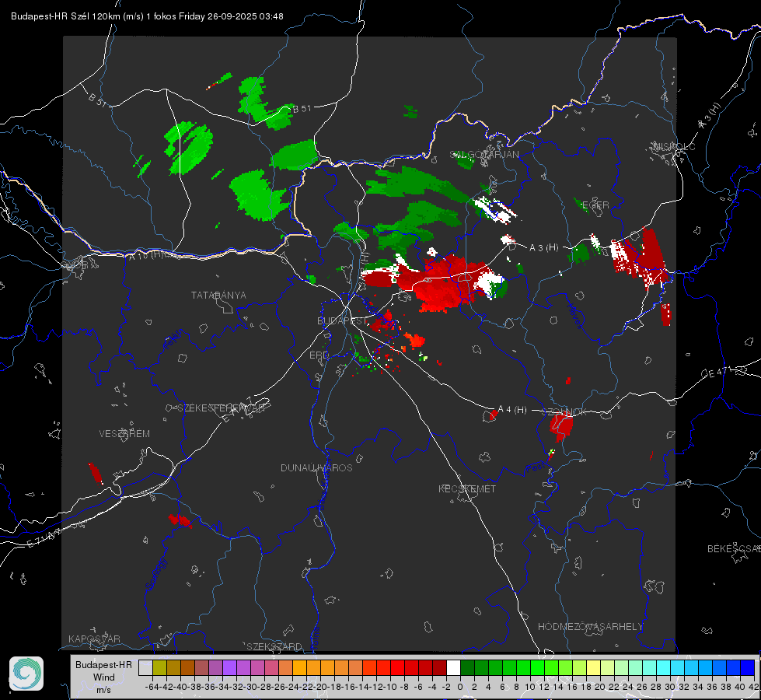This screenshot has height=700, width=761.
Task: Click the ERD town label
Action: point(319,355)
